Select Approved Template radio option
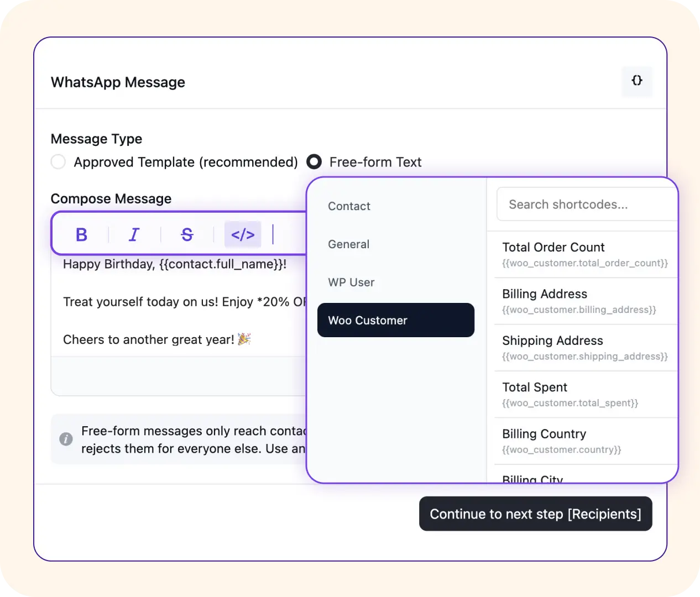Screen dimensions: 700x597 pos(58,162)
